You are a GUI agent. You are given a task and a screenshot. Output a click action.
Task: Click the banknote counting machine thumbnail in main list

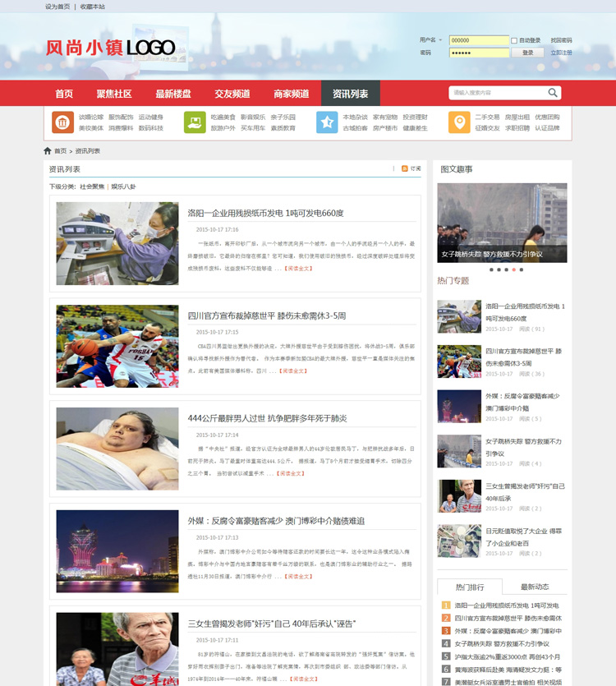(117, 243)
